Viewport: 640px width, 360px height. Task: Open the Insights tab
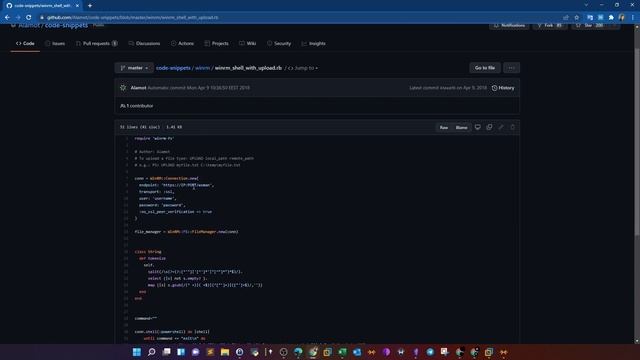[313, 43]
